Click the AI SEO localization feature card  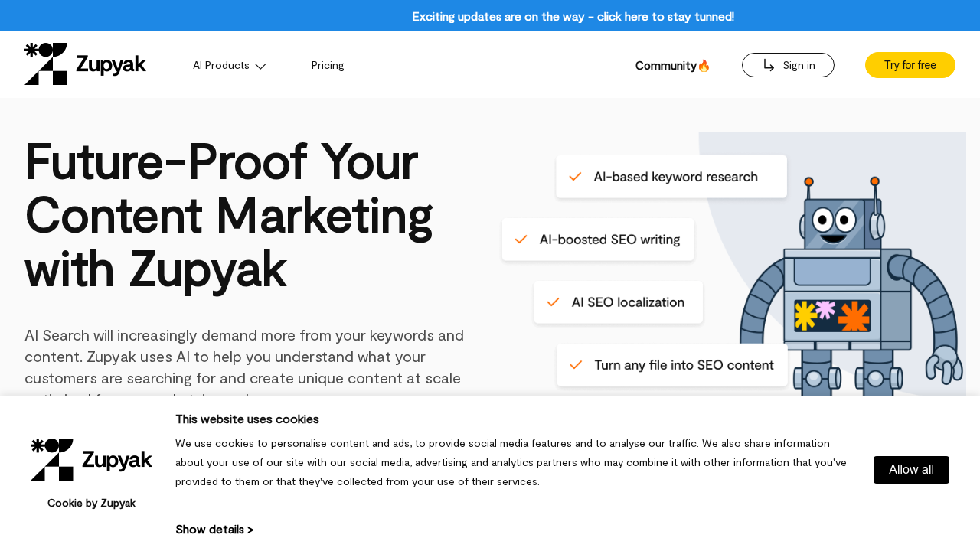pos(618,302)
